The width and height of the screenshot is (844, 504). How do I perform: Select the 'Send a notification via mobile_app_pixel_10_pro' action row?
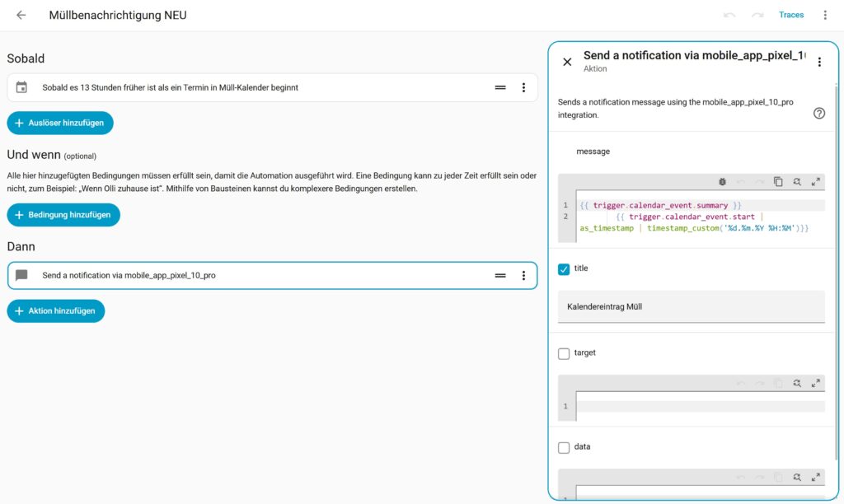(272, 275)
